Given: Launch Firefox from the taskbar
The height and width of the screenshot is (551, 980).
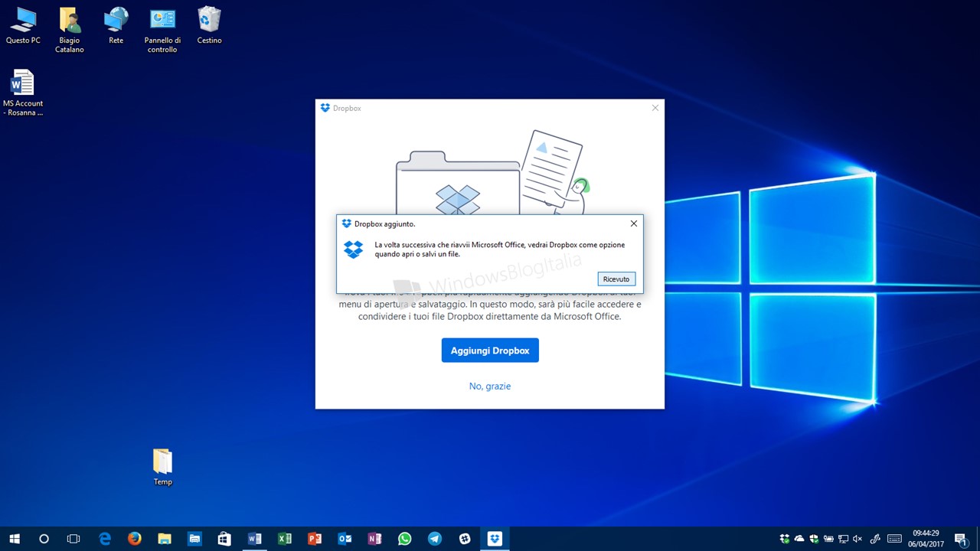Looking at the screenshot, I should tap(135, 539).
